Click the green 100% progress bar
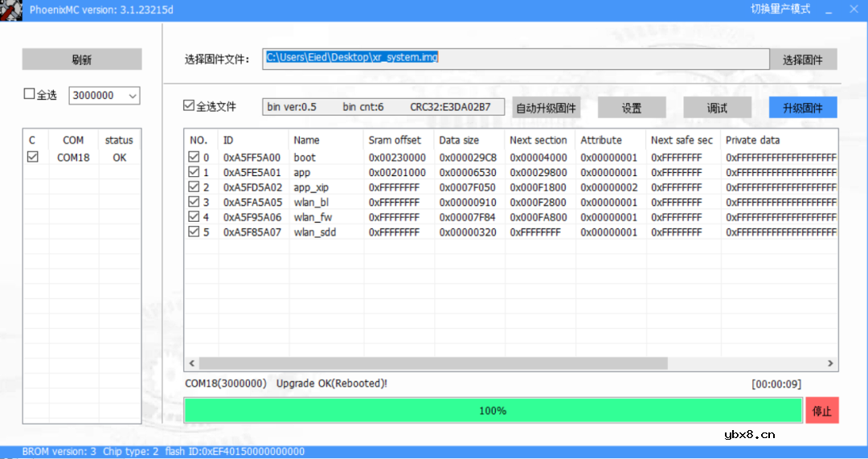 pyautogui.click(x=493, y=410)
